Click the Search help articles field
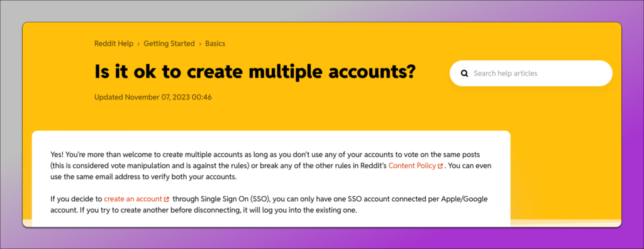Screen dimensions: 644x249 point(531,74)
